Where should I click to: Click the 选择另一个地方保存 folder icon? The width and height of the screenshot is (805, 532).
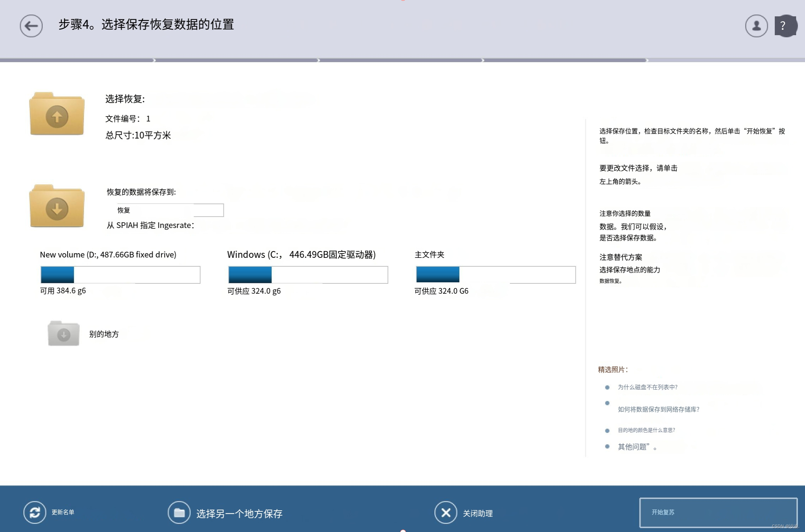(179, 512)
